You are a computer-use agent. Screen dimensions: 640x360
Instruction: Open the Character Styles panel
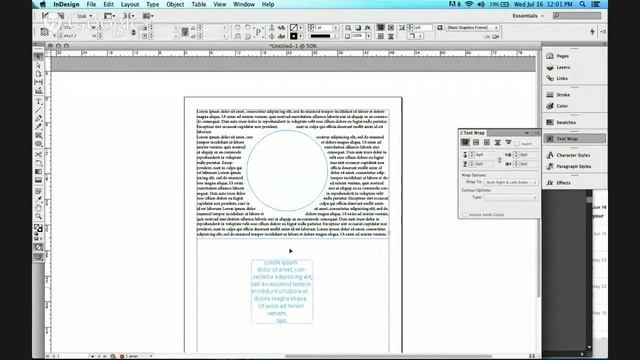[x=574, y=155]
